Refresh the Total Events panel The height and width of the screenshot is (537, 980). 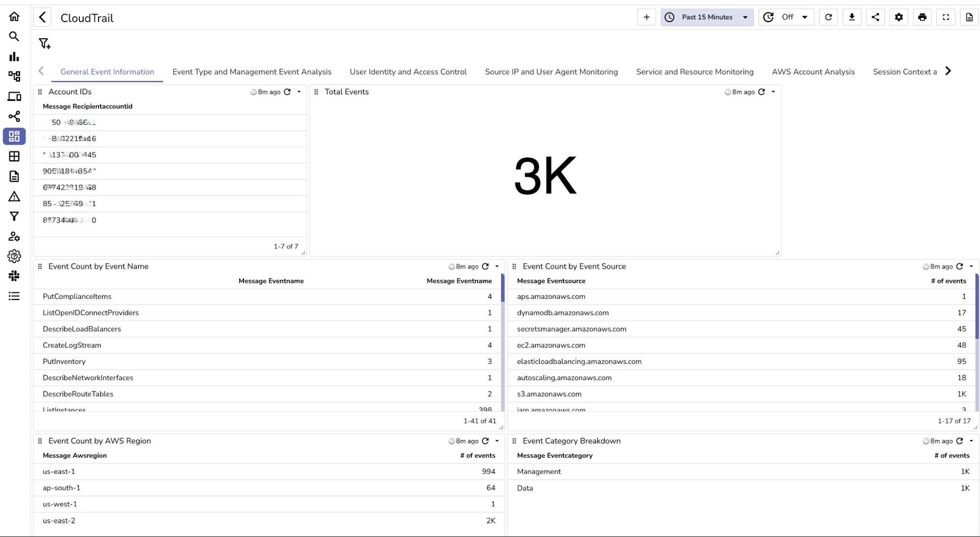pos(761,92)
